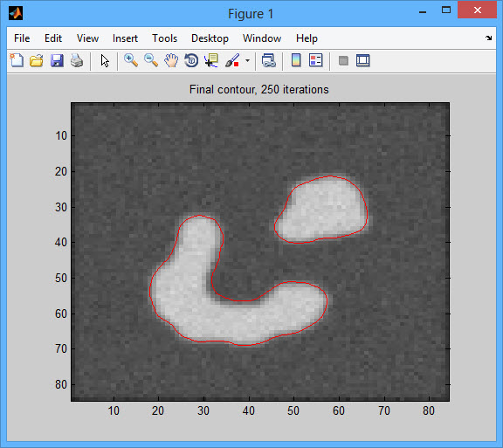The height and width of the screenshot is (448, 503).
Task: Open the Tools menu
Action: click(164, 38)
